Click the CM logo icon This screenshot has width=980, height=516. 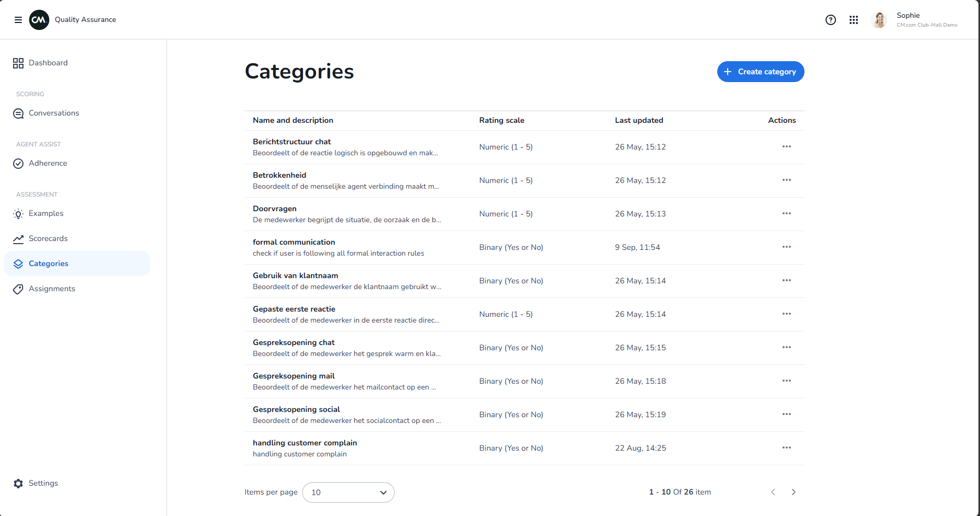tap(39, 20)
